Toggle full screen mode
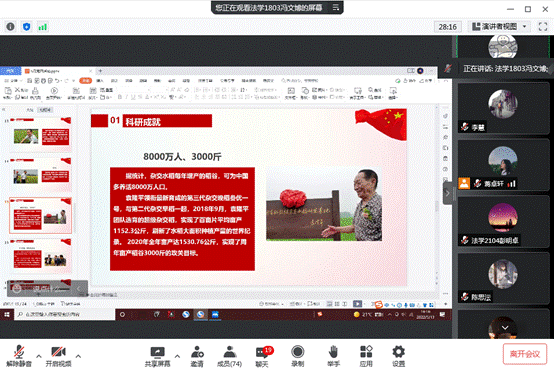 (543, 27)
